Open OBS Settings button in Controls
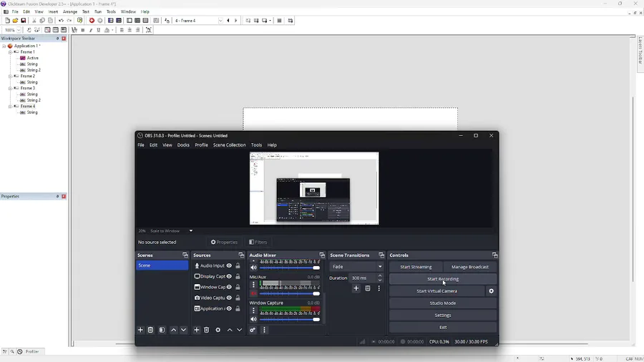 click(443, 315)
